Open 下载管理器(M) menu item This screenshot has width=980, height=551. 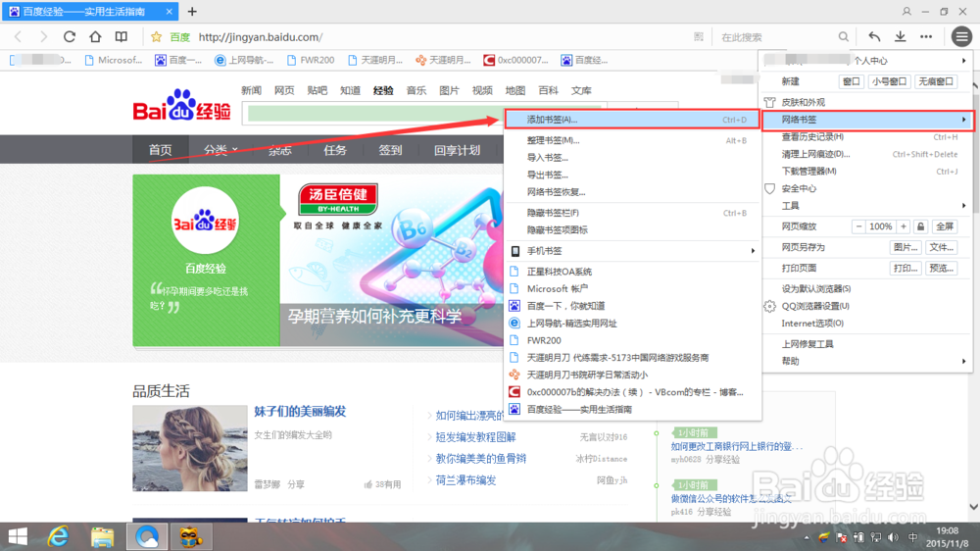click(867, 172)
